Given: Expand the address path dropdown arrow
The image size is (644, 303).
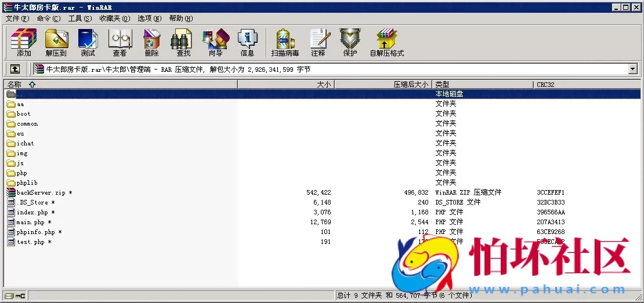Looking at the screenshot, I should (x=632, y=70).
